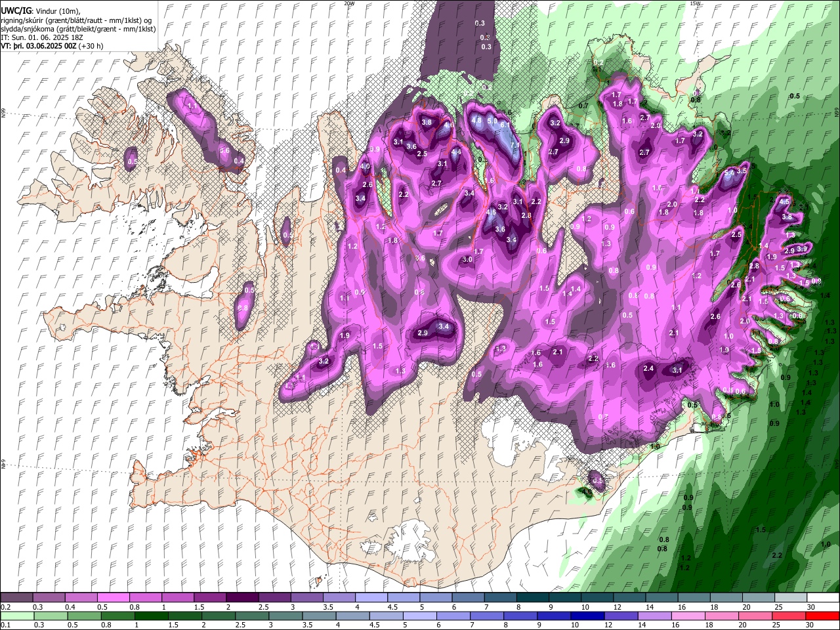Click the 15W longitude label

tap(695, 3)
